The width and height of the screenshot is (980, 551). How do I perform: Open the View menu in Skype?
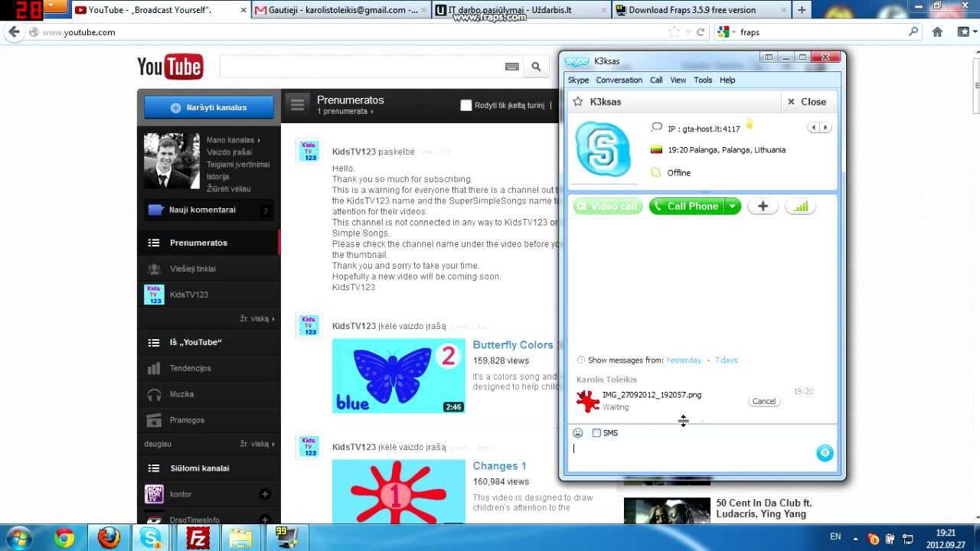(678, 80)
